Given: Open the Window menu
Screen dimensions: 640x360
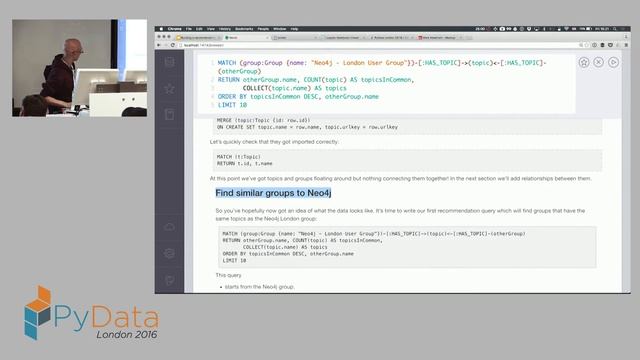Looking at the screenshot, I should click(280, 29).
